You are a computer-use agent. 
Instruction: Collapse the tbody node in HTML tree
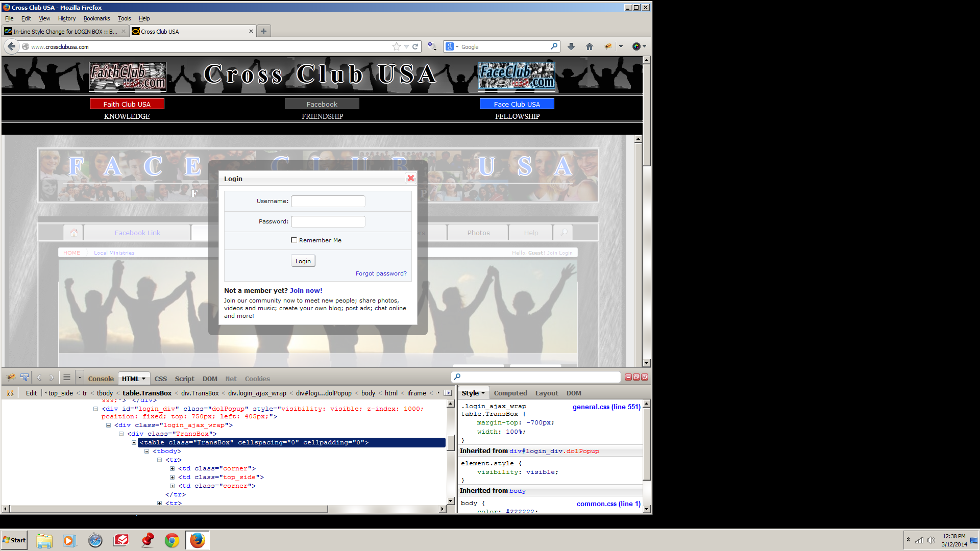[x=147, y=452]
